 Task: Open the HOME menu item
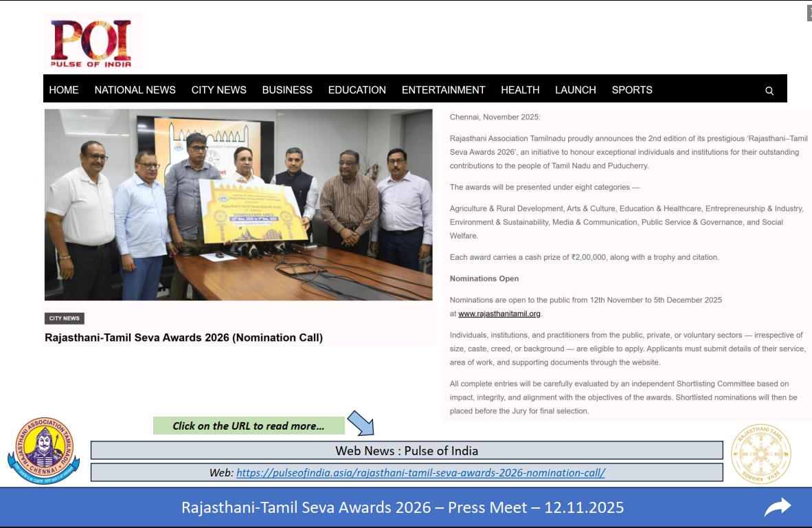click(64, 90)
